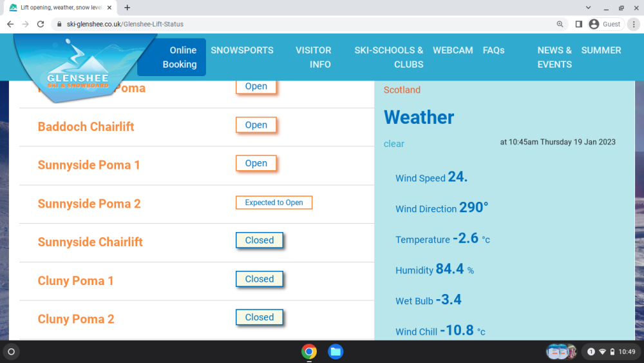Click the 10:45am Thursday 19 Jan timestamp
This screenshot has height=363, width=644.
point(558,142)
